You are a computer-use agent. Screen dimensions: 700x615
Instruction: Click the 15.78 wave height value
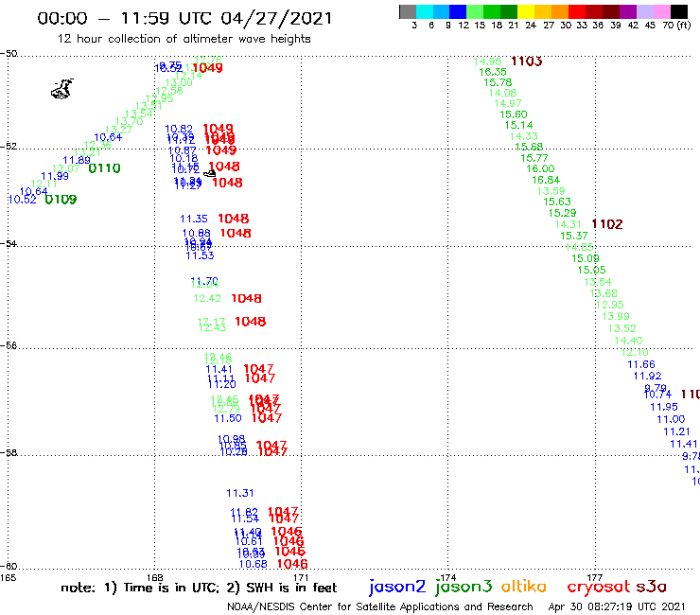498,82
